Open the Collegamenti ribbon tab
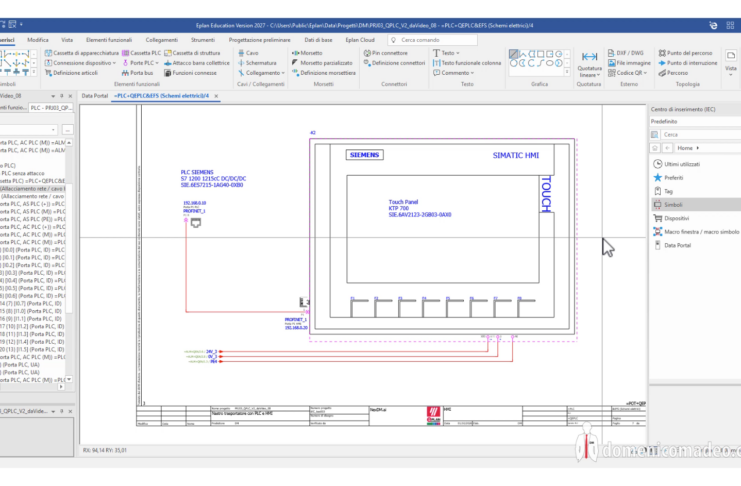 point(162,40)
